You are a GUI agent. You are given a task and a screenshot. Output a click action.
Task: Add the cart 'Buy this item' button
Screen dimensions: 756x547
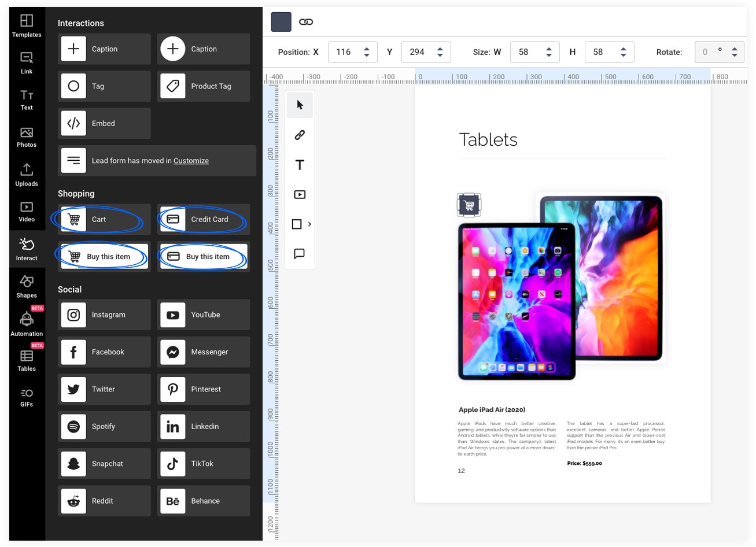[104, 257]
